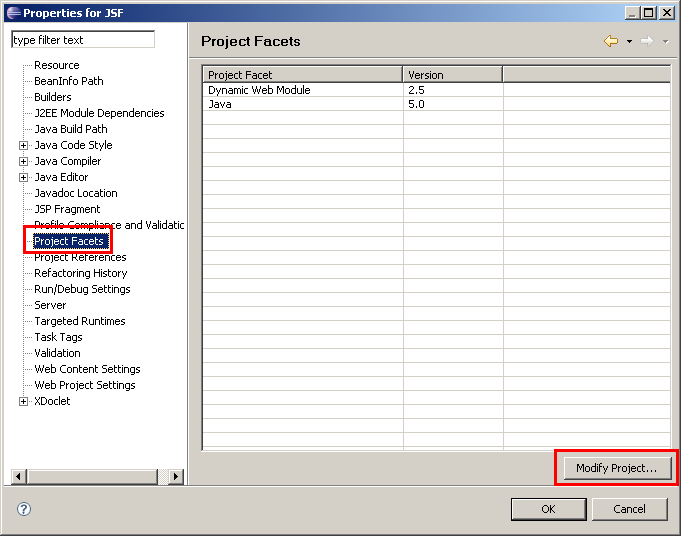Viewport: 681px width, 536px height.
Task: Select Server in the tree
Action: click(x=50, y=305)
